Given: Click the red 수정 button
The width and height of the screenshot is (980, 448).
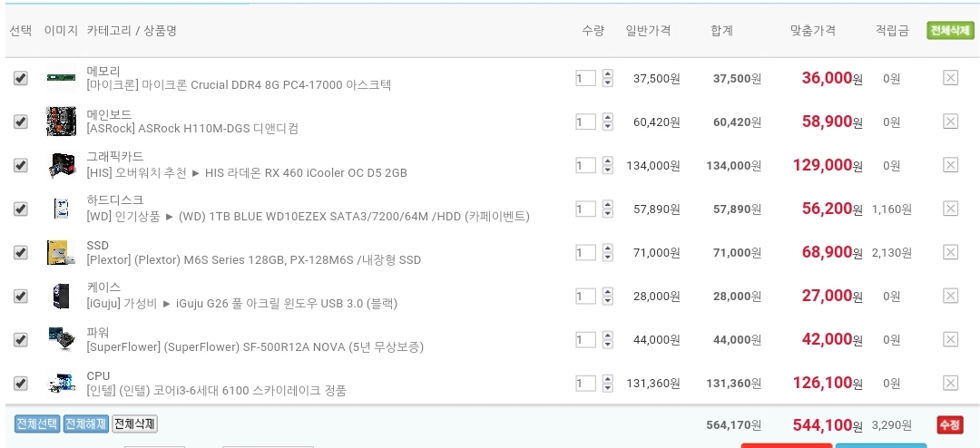Looking at the screenshot, I should tap(949, 425).
